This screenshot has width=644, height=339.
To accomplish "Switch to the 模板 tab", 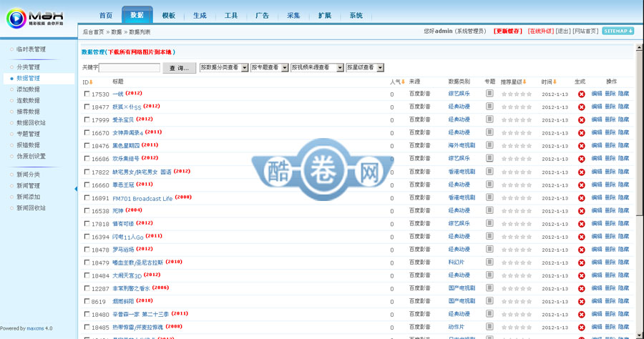I will (168, 16).
